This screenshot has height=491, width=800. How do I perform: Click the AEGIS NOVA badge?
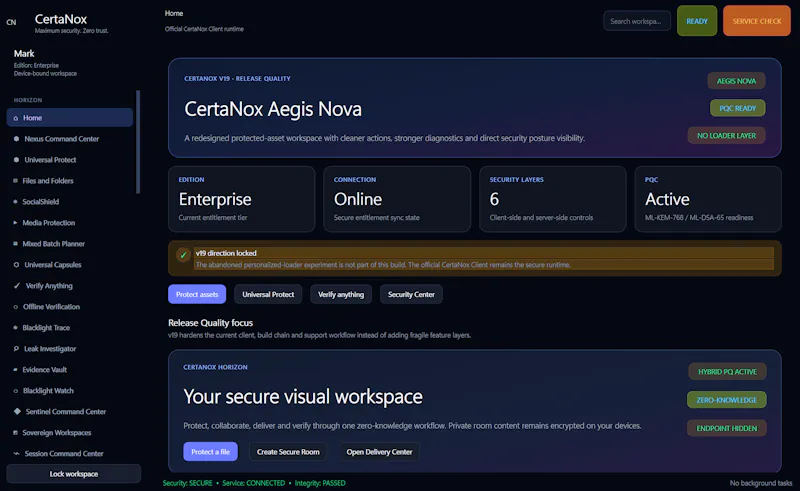pyautogui.click(x=736, y=81)
